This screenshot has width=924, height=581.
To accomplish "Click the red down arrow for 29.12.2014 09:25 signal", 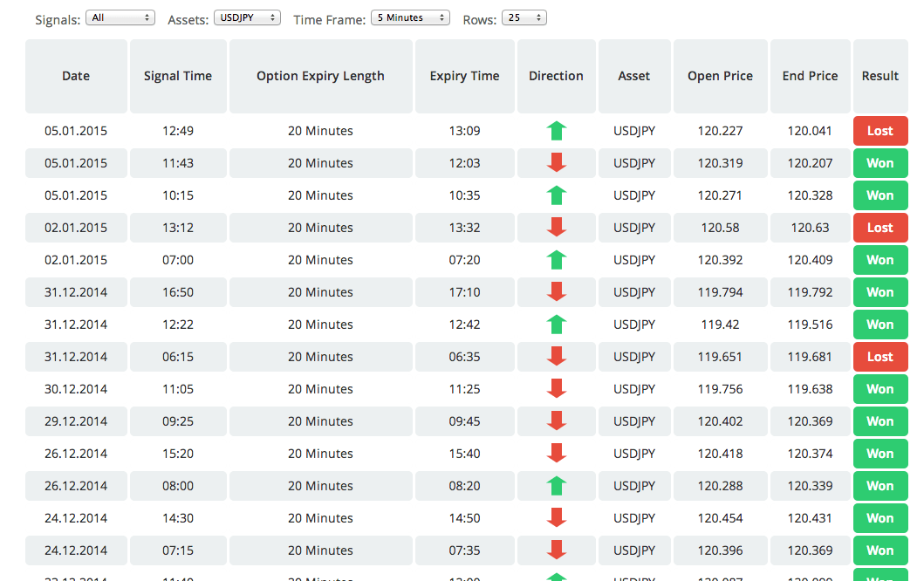I will (557, 420).
